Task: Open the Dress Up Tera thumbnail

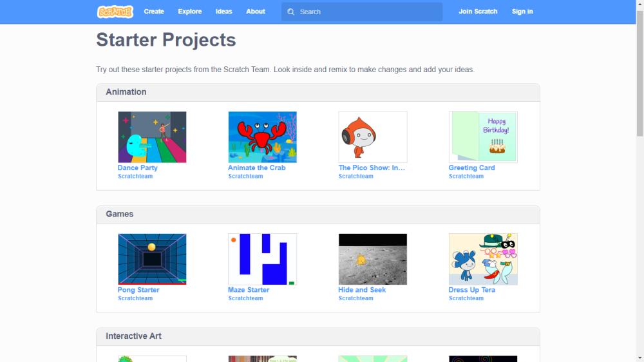Action: click(483, 259)
